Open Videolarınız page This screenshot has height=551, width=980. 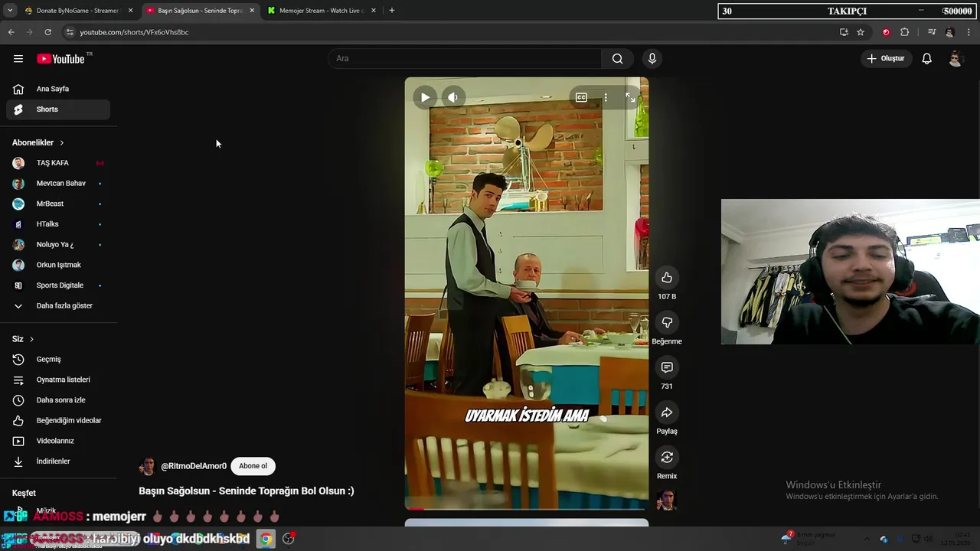point(58,441)
